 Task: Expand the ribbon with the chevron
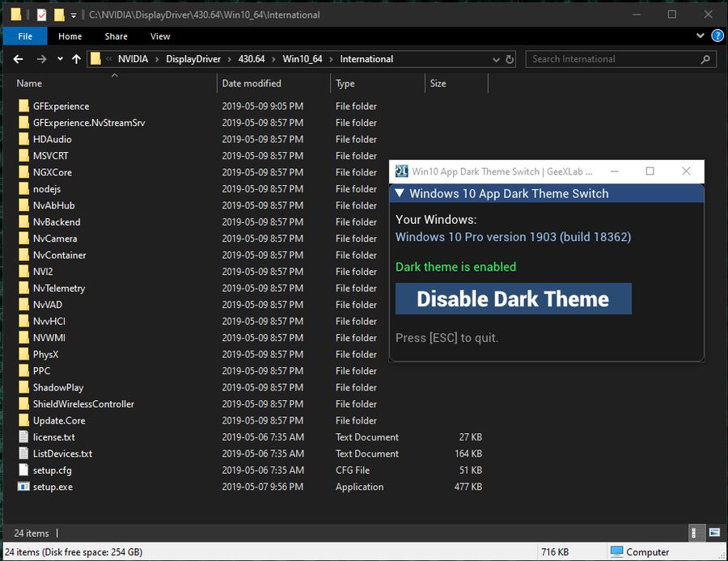(x=700, y=36)
